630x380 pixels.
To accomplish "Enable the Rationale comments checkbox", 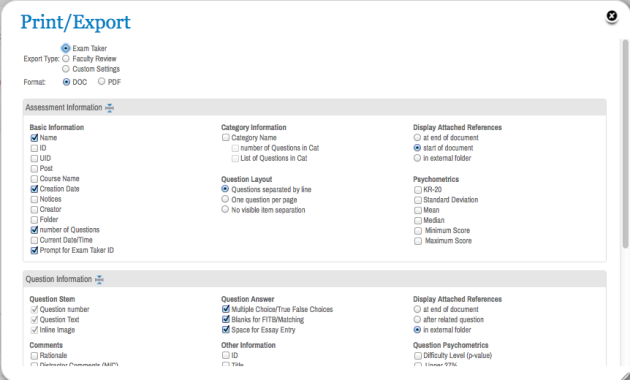I will point(35,355).
